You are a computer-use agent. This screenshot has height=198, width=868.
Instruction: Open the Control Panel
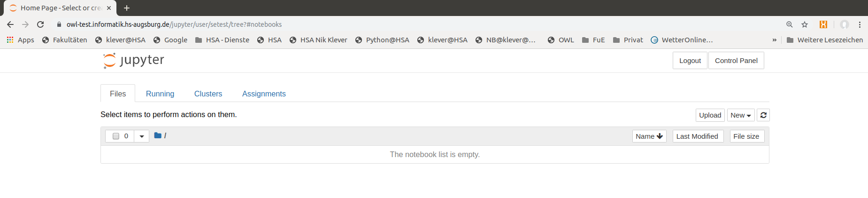click(736, 61)
